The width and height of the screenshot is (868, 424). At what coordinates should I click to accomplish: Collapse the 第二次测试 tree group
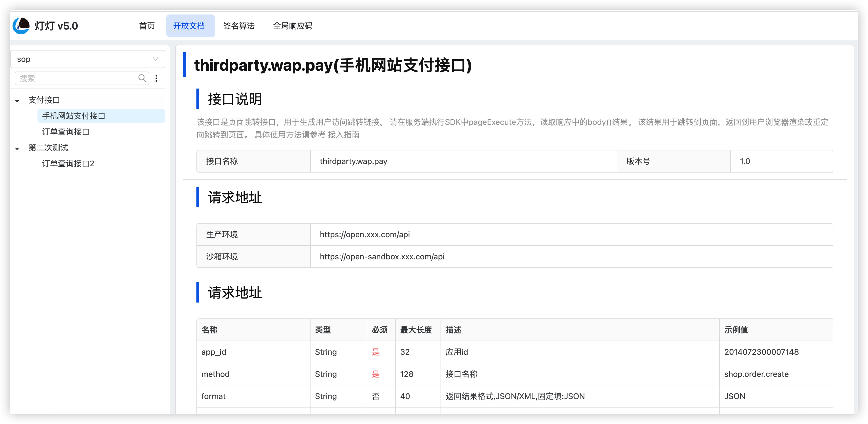(17, 148)
